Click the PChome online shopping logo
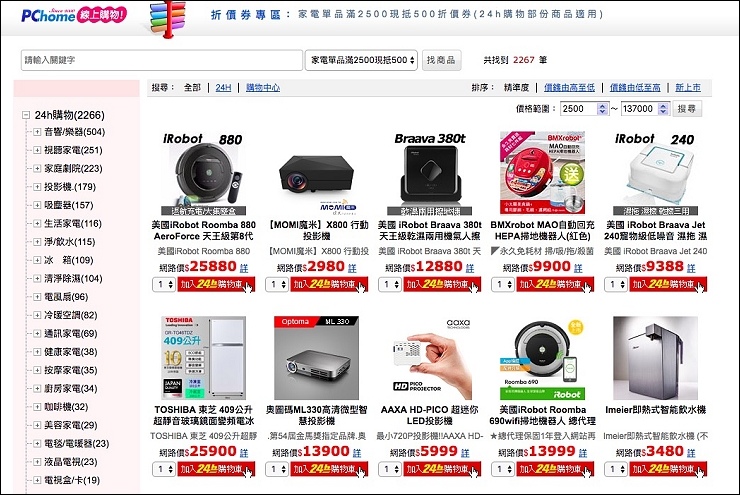This screenshot has height=495, width=740. (74, 15)
